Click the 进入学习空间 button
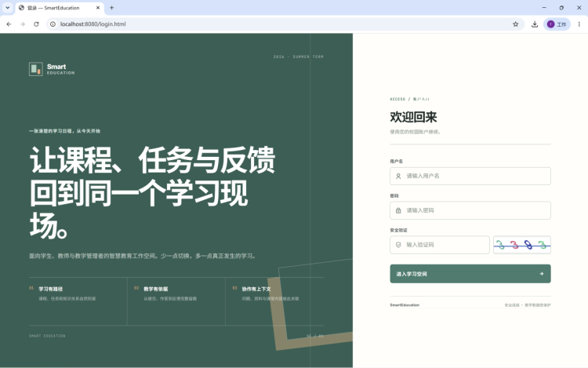Image resolution: width=588 pixels, height=368 pixels. pyautogui.click(x=470, y=274)
